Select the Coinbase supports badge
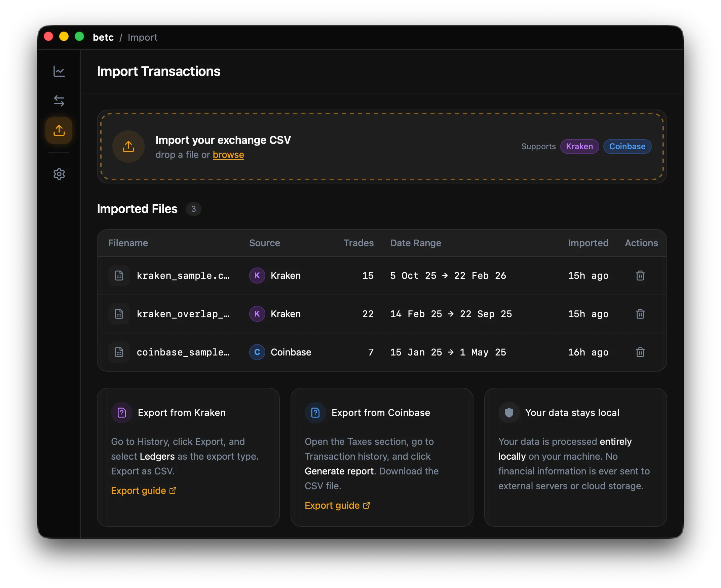The width and height of the screenshot is (721, 588). [627, 146]
